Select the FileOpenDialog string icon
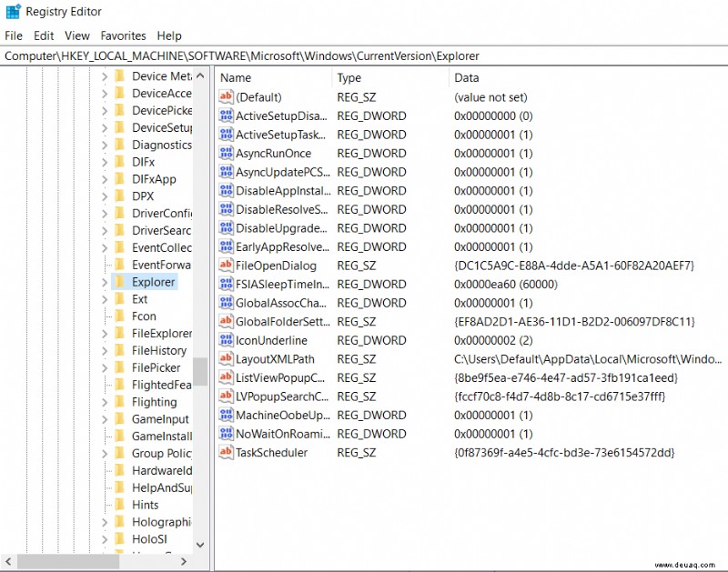 pyautogui.click(x=226, y=265)
